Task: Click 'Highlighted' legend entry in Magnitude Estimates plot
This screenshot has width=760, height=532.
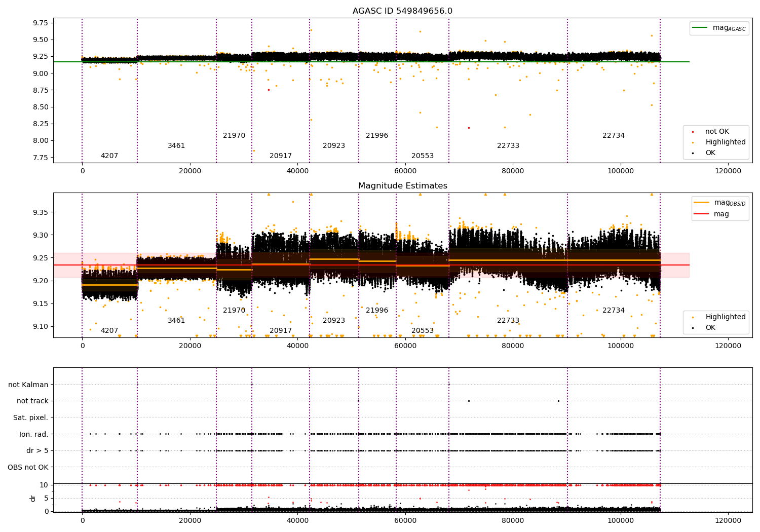Action: pyautogui.click(x=726, y=317)
